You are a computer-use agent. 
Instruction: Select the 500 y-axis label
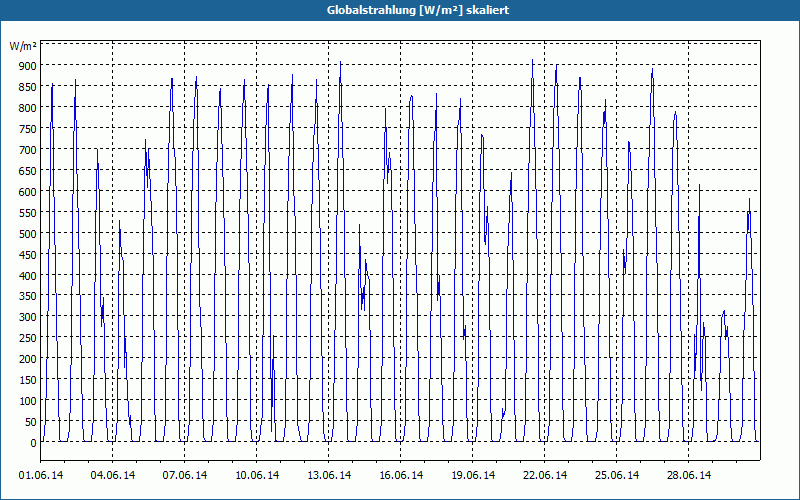(x=28, y=233)
